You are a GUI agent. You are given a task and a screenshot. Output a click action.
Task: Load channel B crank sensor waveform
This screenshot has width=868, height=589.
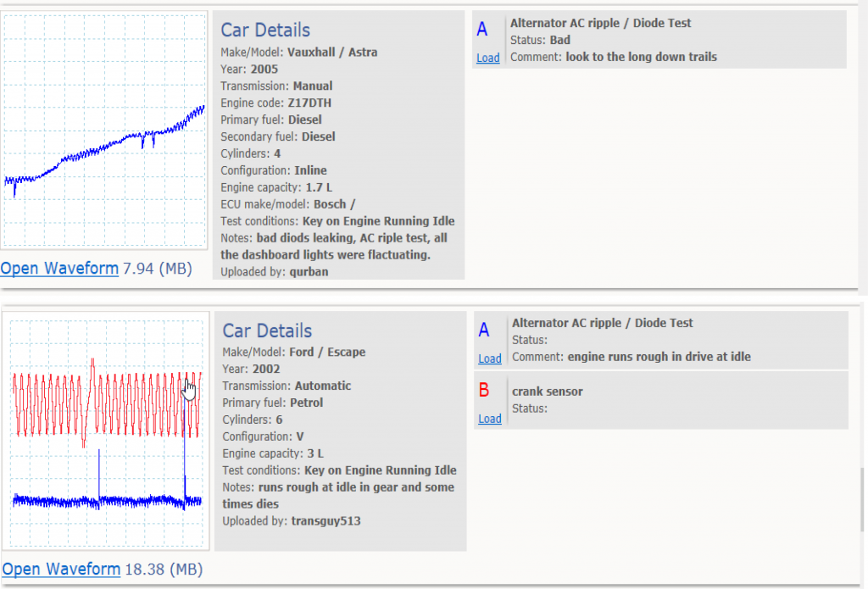pos(489,419)
